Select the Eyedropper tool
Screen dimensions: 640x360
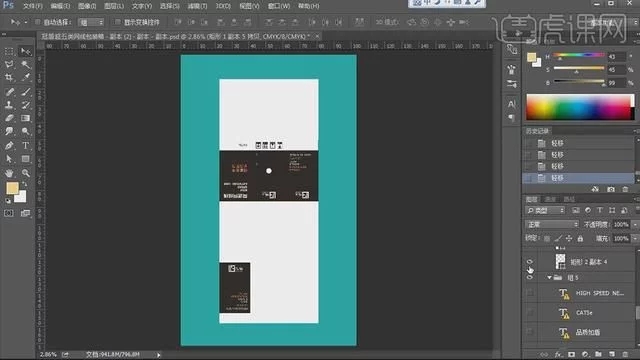point(25,78)
